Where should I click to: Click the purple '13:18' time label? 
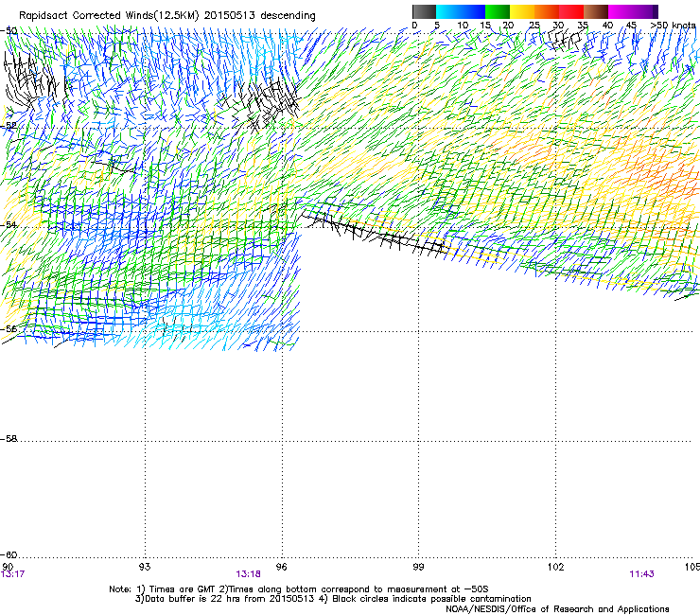(x=248, y=574)
